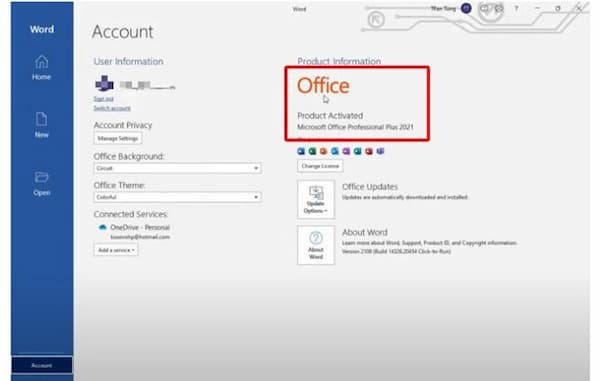
Task: Click the OneDrive cloud icon
Action: tap(103, 227)
